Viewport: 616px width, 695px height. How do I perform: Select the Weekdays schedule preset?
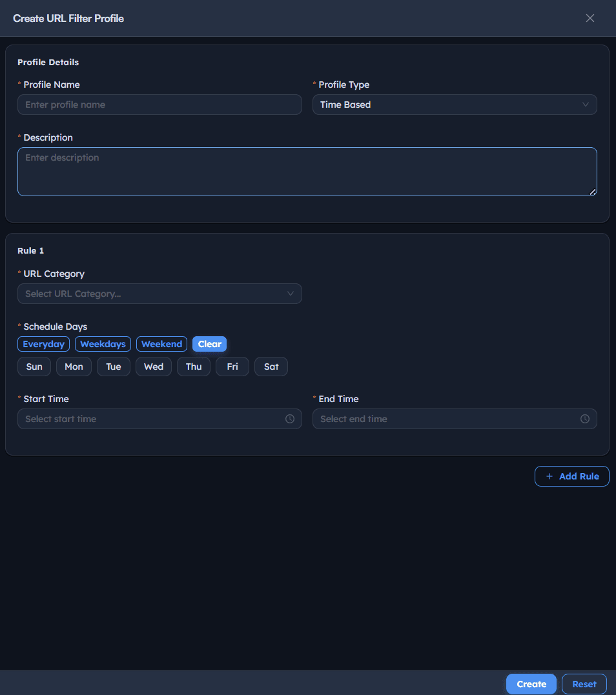click(x=103, y=344)
